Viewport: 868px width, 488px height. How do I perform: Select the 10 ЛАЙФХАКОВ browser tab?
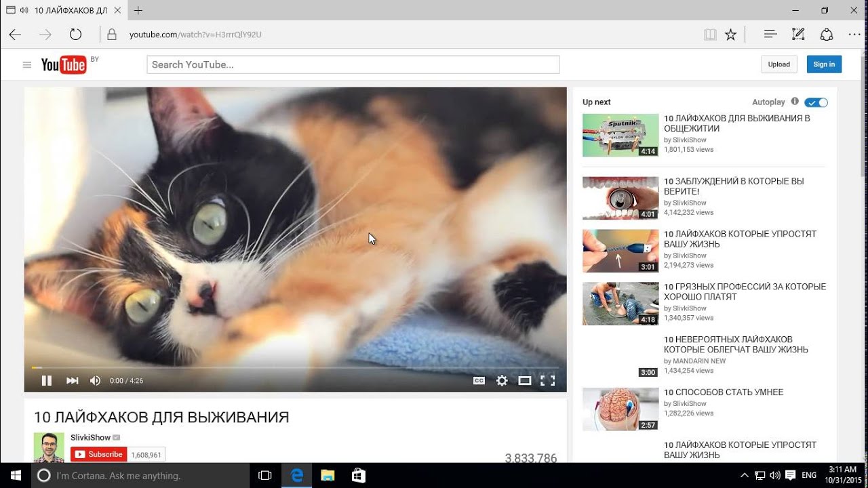(x=64, y=10)
